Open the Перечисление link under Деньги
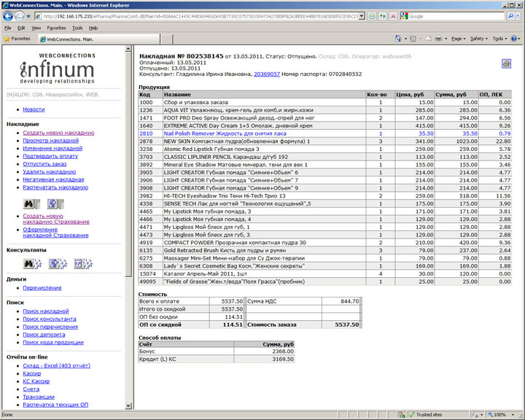Screen dimensions: 525x420 pyautogui.click(x=42, y=288)
